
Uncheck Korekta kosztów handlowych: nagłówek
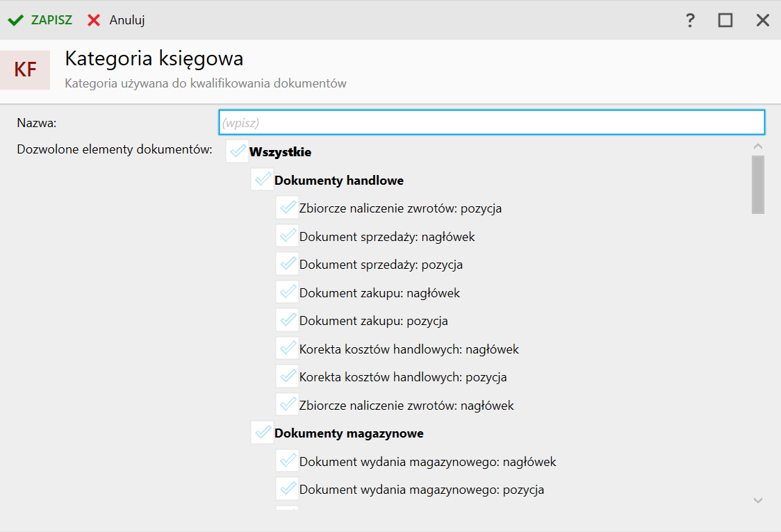click(287, 349)
